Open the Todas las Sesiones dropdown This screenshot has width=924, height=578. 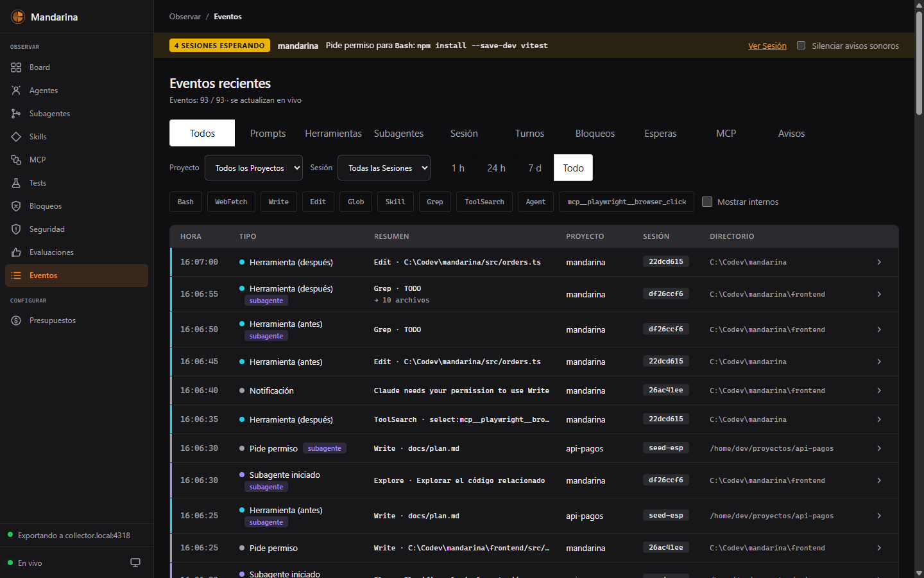[384, 168]
